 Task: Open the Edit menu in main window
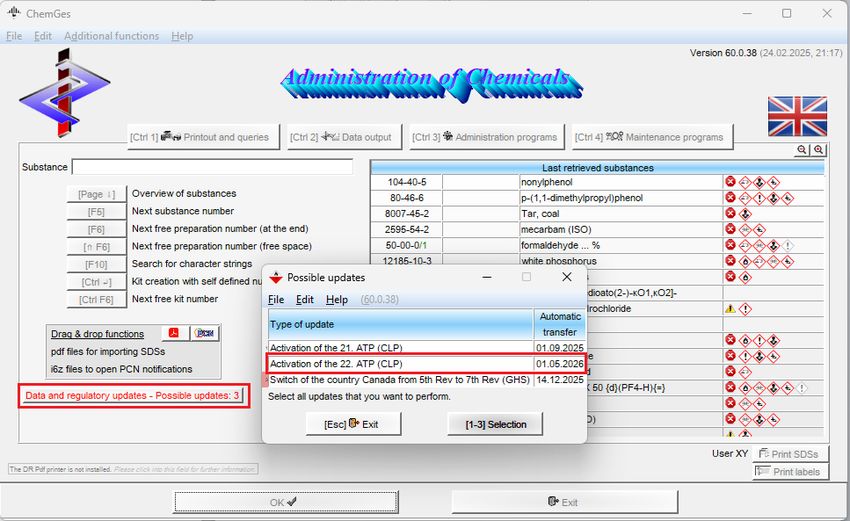43,36
